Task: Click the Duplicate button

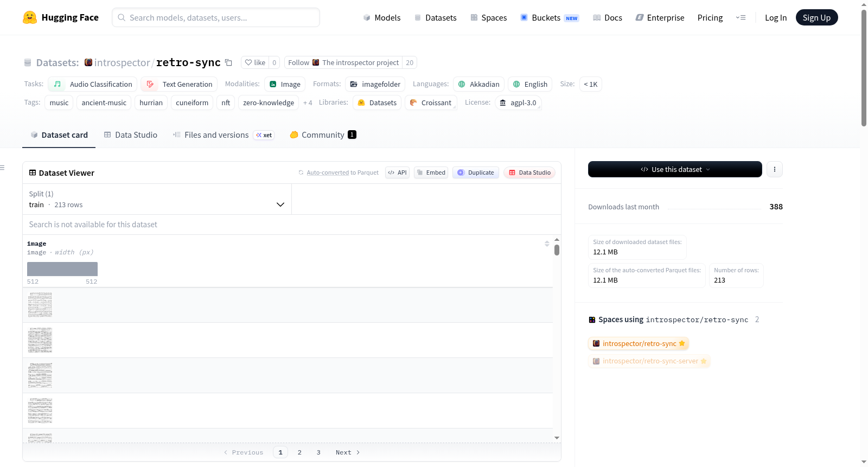Action: (x=476, y=172)
